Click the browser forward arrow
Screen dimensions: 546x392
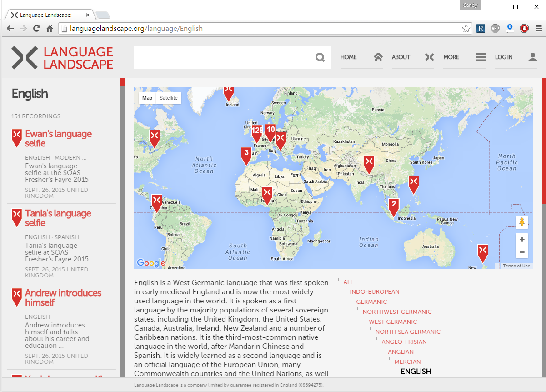point(23,29)
